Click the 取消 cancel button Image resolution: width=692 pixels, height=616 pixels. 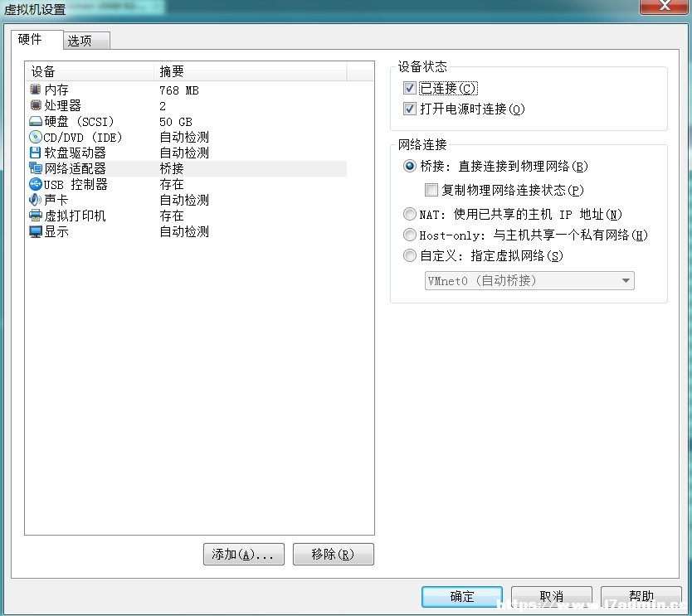coord(552,597)
